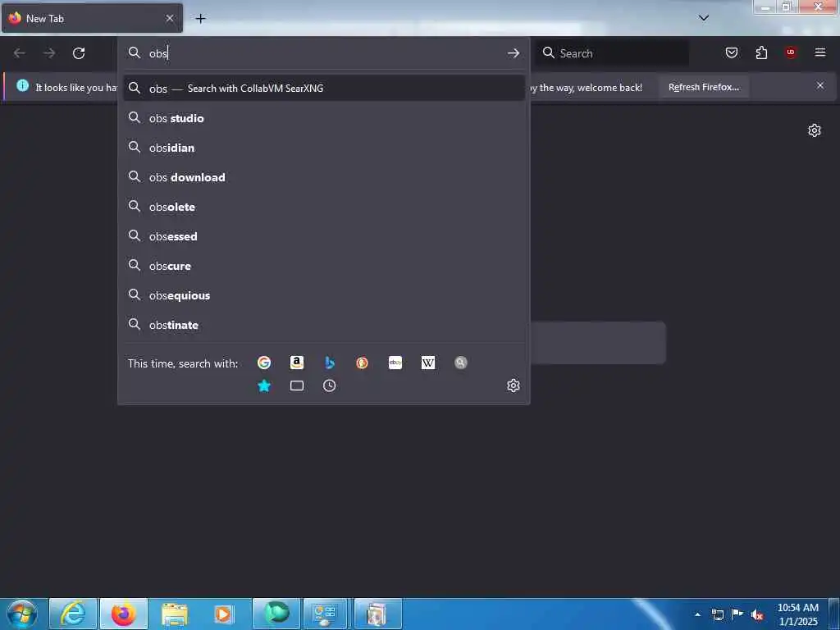Search with eBay engine icon
Viewport: 840px width, 630px height.
[x=395, y=363]
